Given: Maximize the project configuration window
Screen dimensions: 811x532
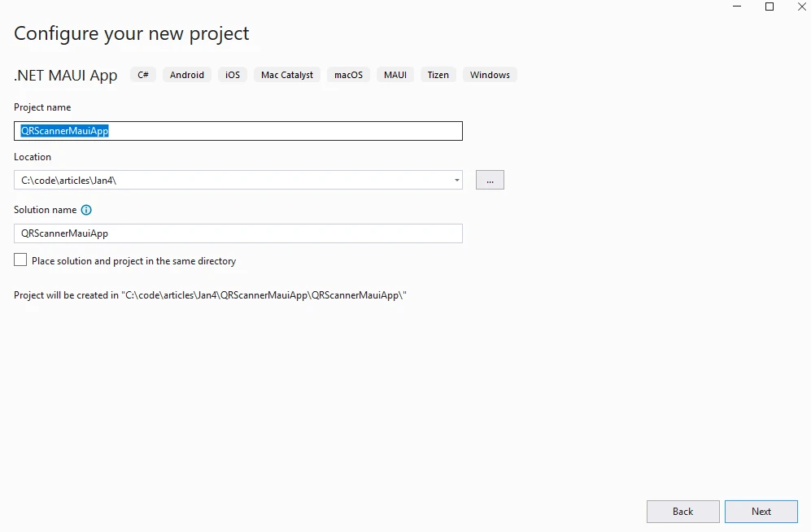Looking at the screenshot, I should tap(770, 7).
